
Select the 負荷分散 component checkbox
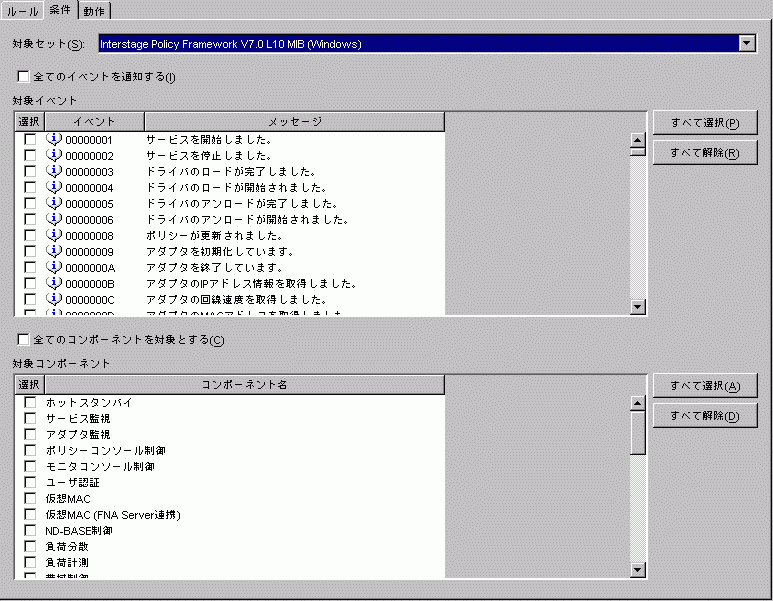30,546
